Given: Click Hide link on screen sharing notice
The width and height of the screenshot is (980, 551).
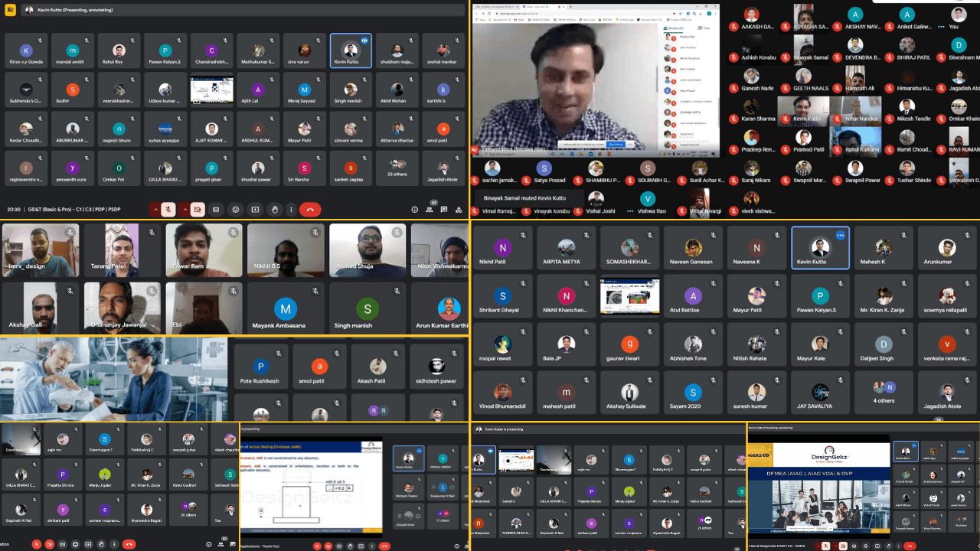Looking at the screenshot, I should tap(630, 144).
